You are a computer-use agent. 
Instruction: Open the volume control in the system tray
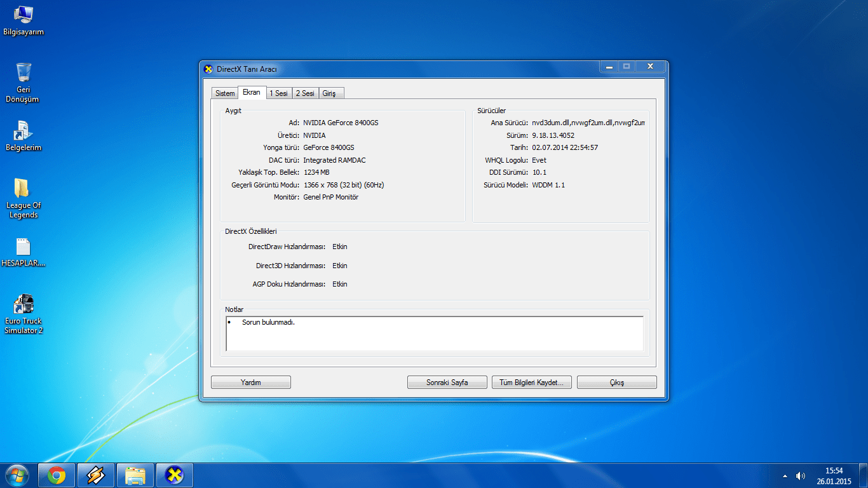(x=801, y=476)
